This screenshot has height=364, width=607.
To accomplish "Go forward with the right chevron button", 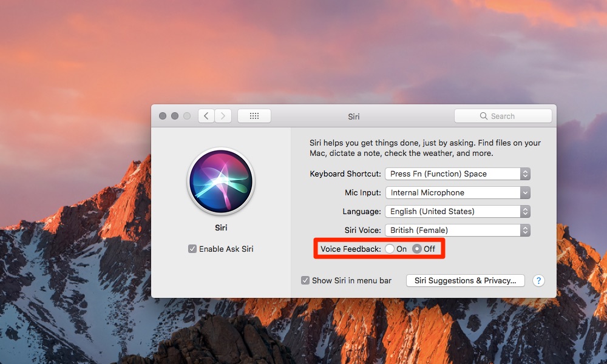I will 223,116.
